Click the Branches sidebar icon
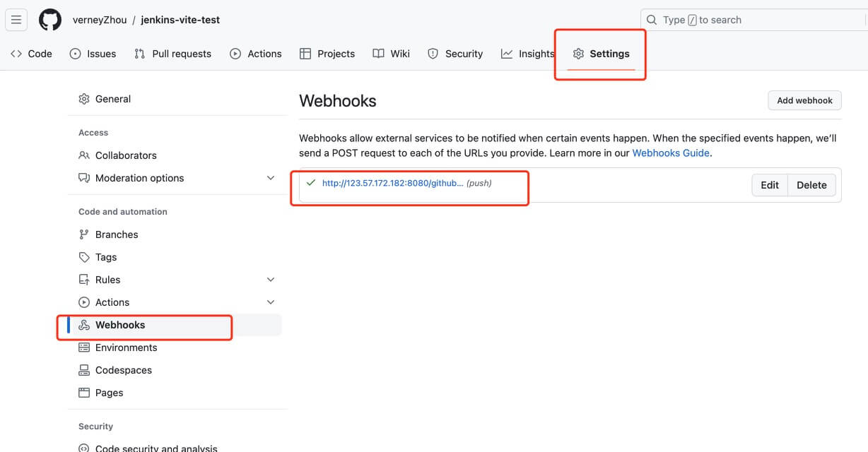868x452 pixels. [x=84, y=234]
